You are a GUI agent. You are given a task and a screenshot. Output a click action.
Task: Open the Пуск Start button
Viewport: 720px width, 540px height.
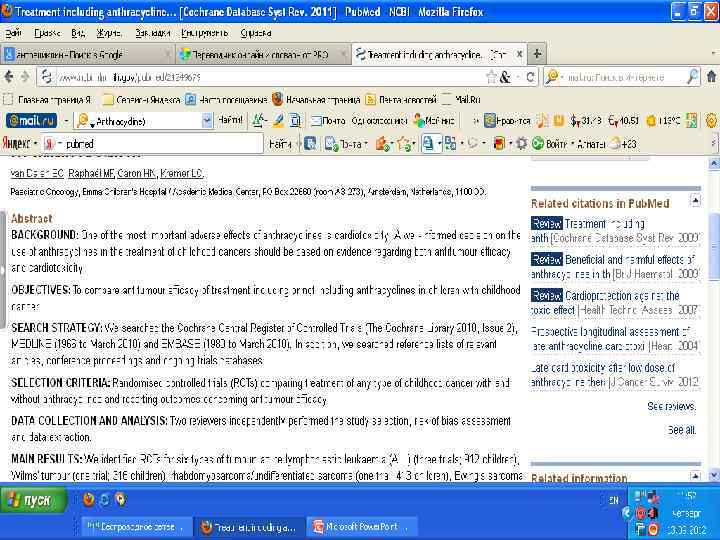(34, 500)
